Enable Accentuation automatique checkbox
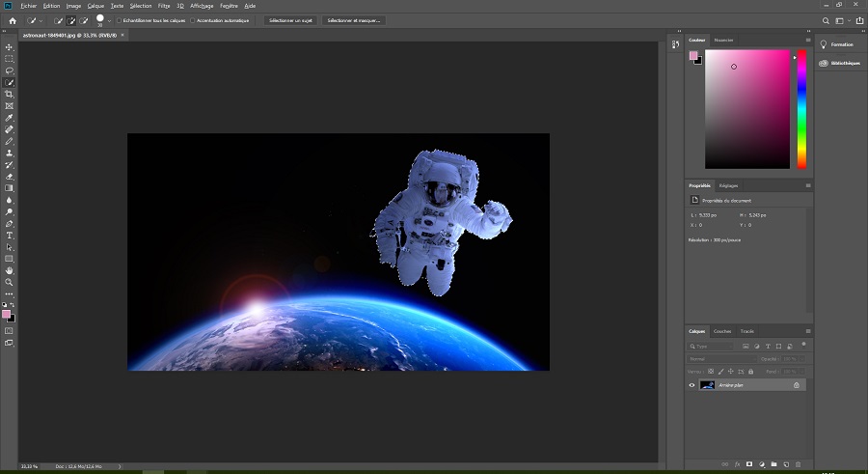The image size is (868, 474). [193, 20]
